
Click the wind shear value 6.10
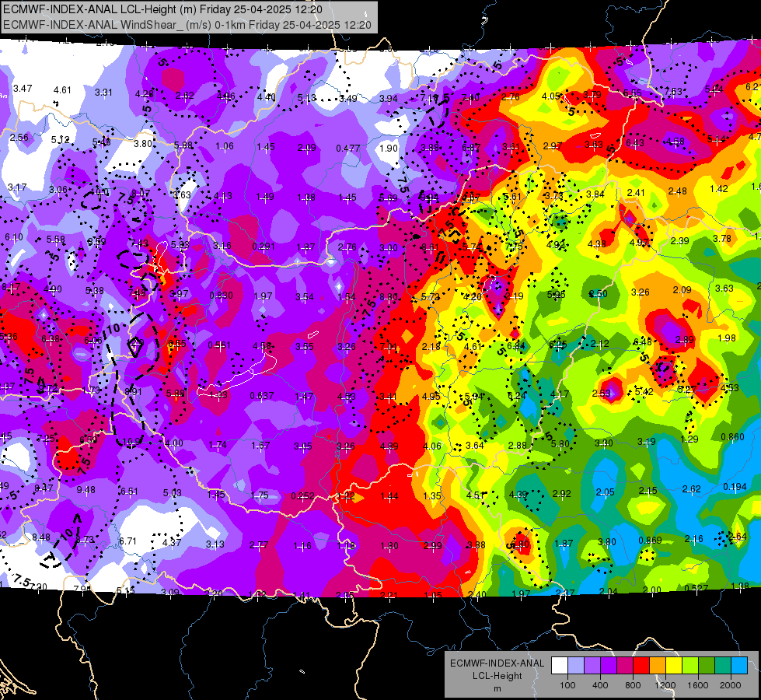(x=13, y=237)
